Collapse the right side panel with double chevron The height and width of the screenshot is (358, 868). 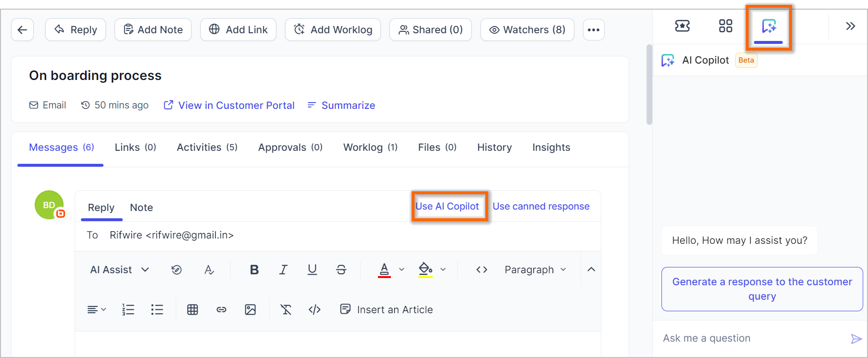(x=851, y=26)
